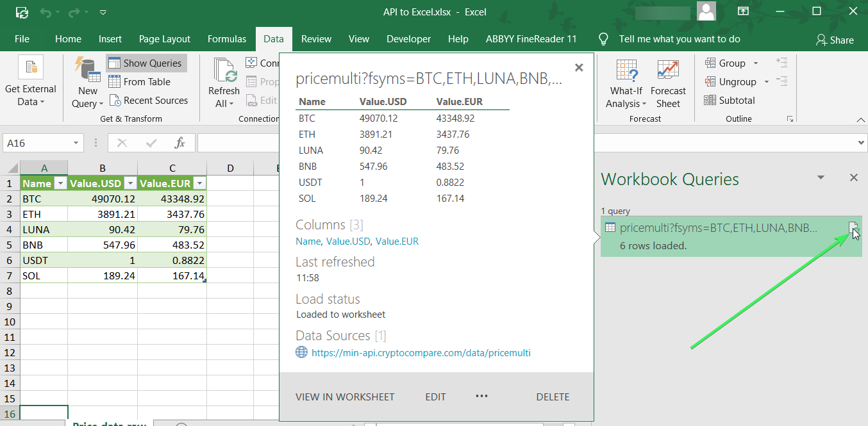This screenshot has width=868, height=426.
Task: Close the query preview popup
Action: tap(579, 67)
